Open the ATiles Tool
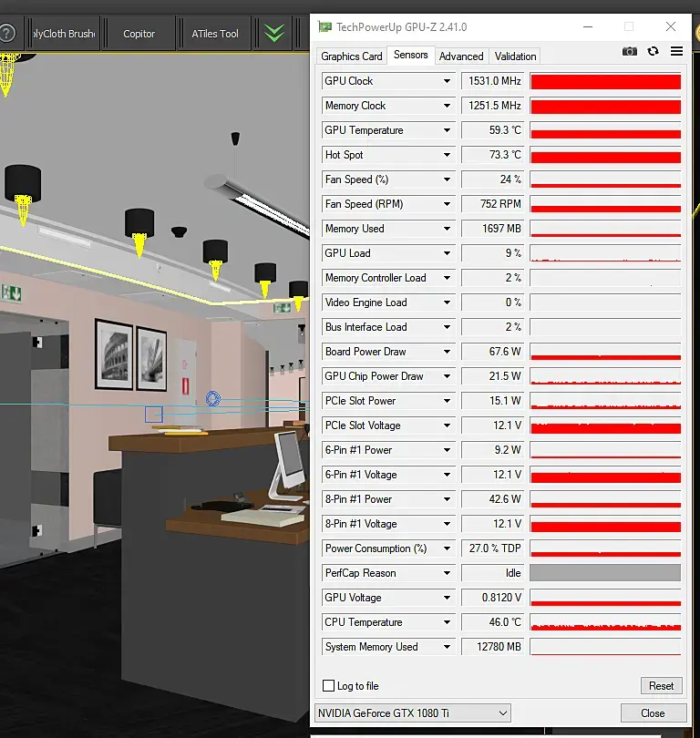 (x=215, y=34)
